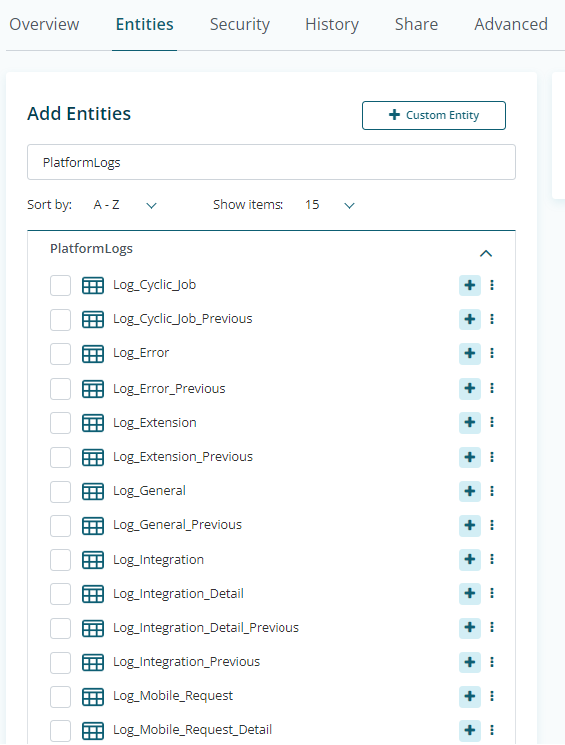The image size is (565, 745).
Task: Open kebab menu for Log_Cyclic_Job_Previous
Action: tap(492, 319)
